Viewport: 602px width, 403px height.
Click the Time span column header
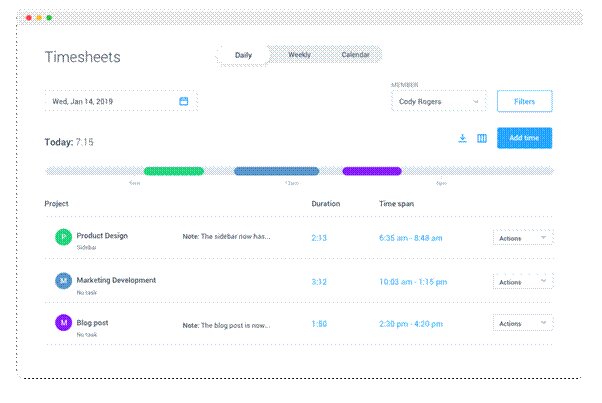pos(396,203)
